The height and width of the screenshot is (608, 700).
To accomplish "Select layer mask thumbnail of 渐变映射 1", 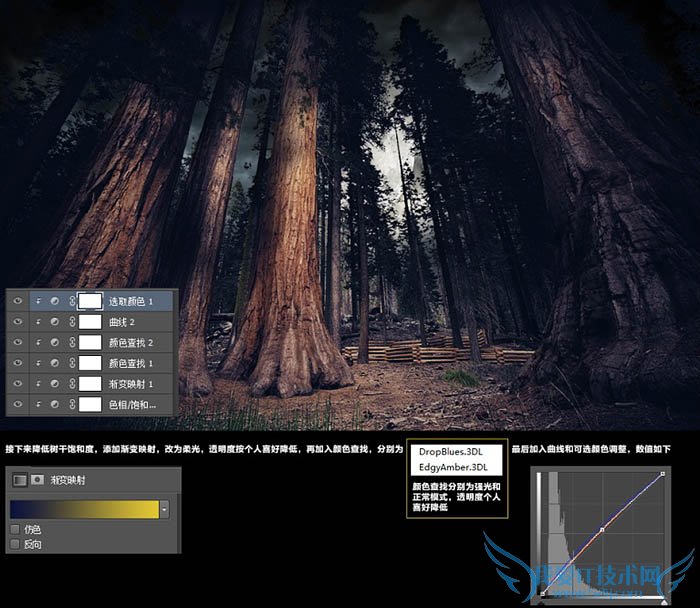I will (90, 383).
